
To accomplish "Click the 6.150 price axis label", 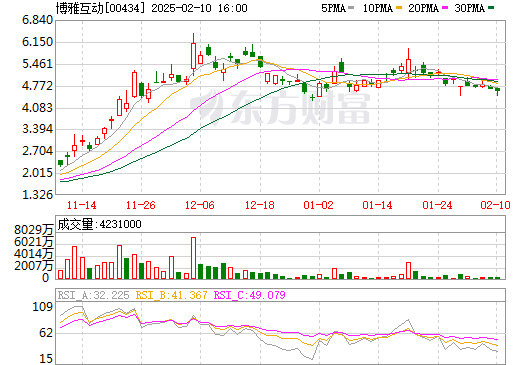I will 38,42.
